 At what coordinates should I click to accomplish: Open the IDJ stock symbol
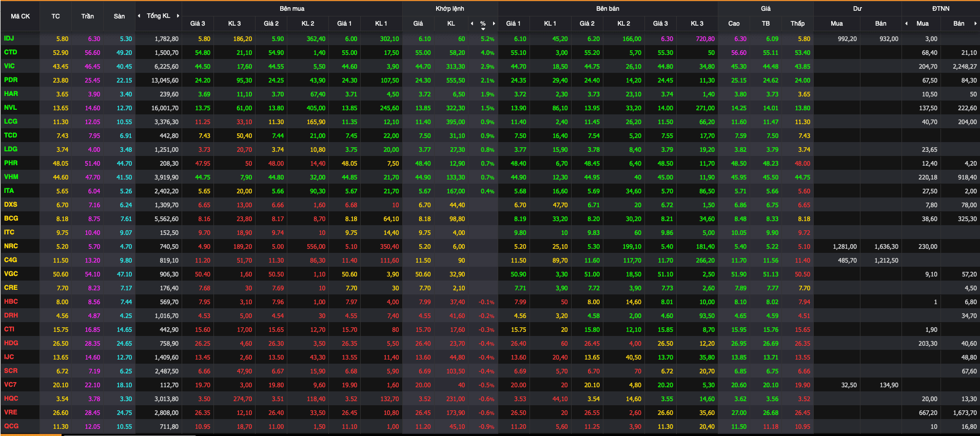[x=9, y=38]
